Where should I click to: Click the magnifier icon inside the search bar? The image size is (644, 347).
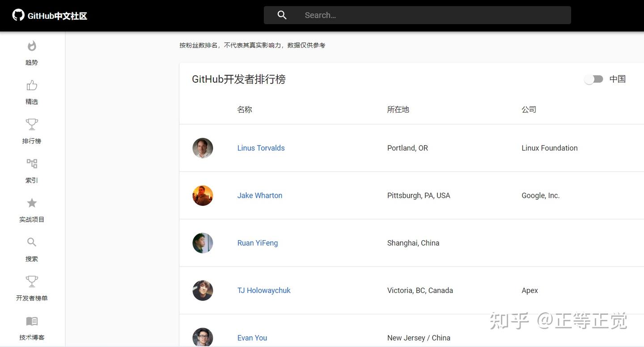pyautogui.click(x=282, y=15)
